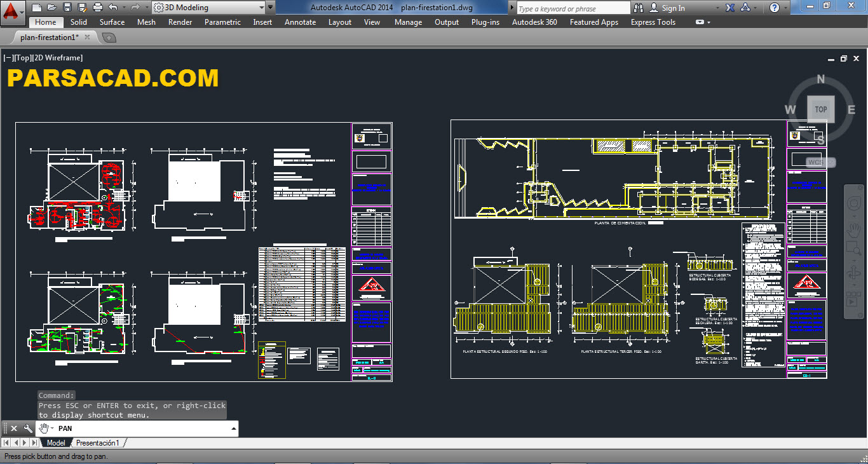
Task: Expand the search box arrow toggle
Action: [512, 8]
